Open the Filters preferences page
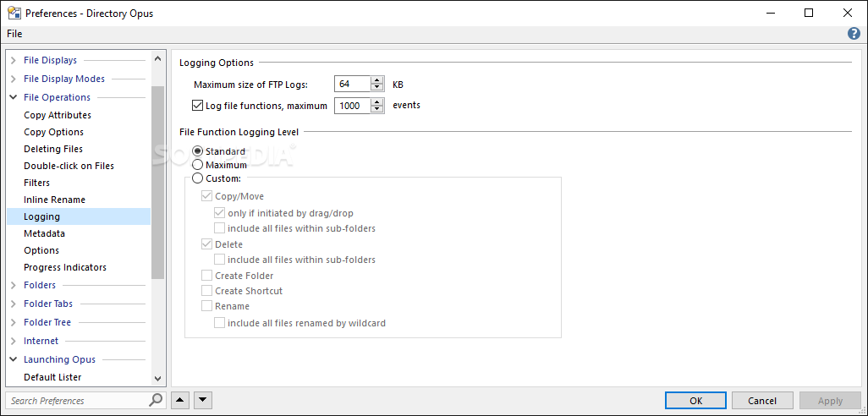This screenshot has height=416, width=868. pos(36,183)
